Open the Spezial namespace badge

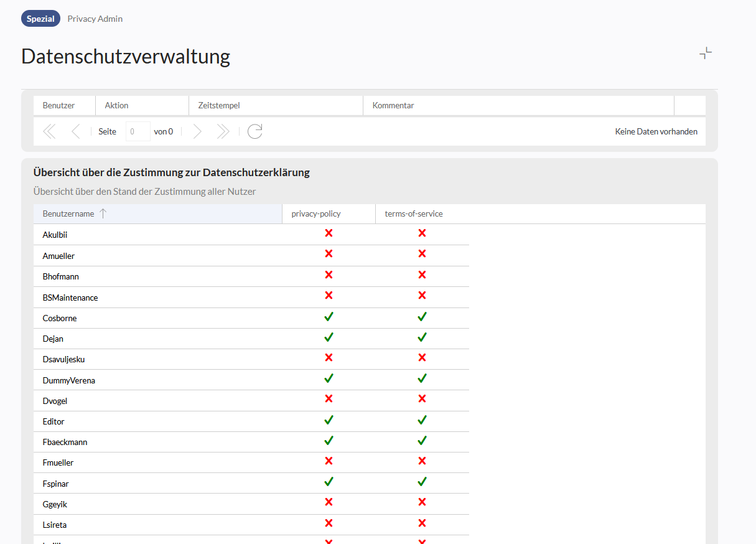pos(40,19)
